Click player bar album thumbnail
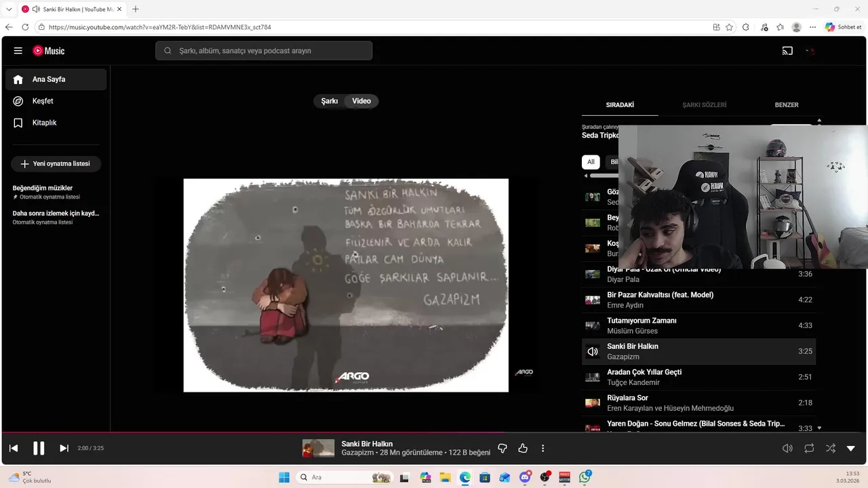 tap(318, 448)
